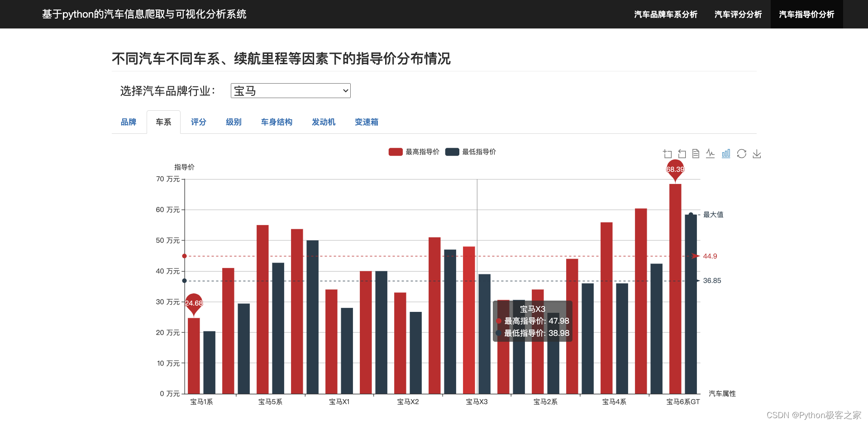Viewport: 868px width, 424px height.
Task: Toggle the 最高指导价 legend series
Action: point(414,152)
